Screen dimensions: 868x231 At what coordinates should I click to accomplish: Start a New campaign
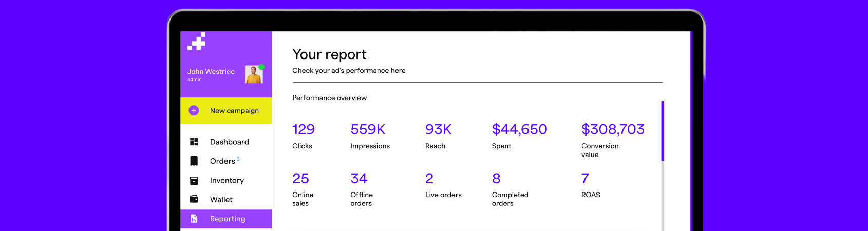(226, 110)
